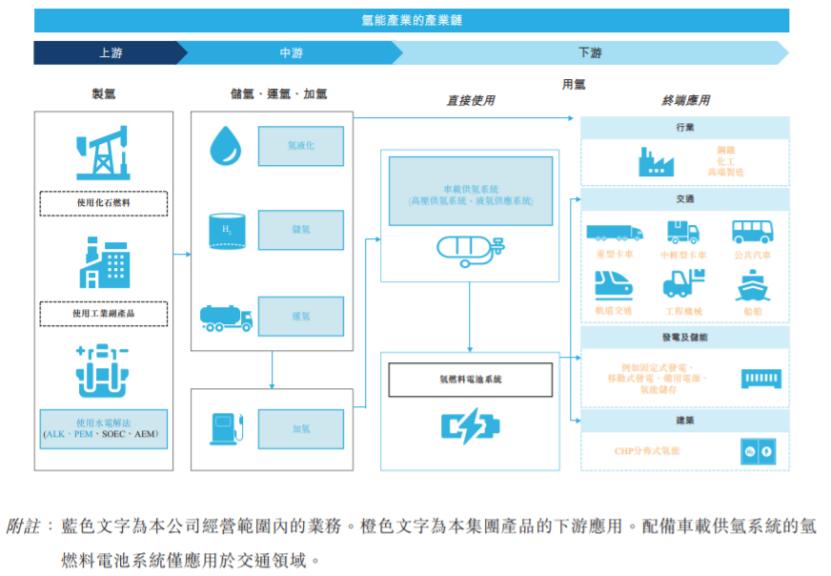Select the fuel pump 加氫 icon

pyautogui.click(x=227, y=430)
